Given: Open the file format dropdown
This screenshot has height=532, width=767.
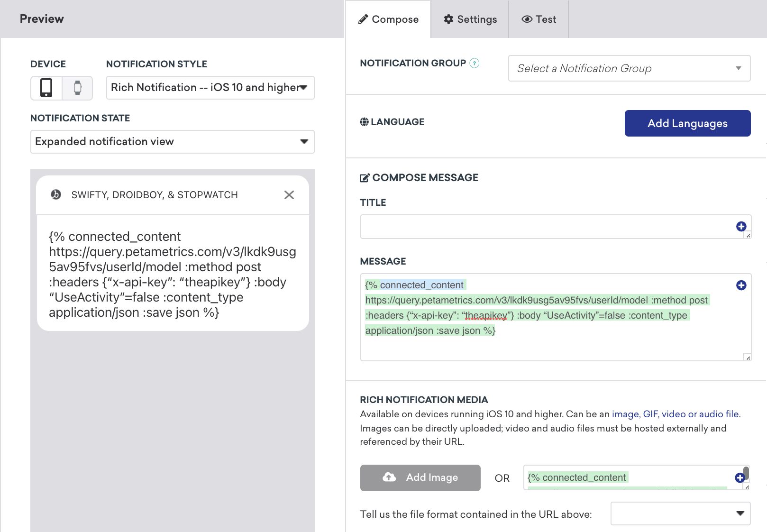Looking at the screenshot, I should click(680, 514).
